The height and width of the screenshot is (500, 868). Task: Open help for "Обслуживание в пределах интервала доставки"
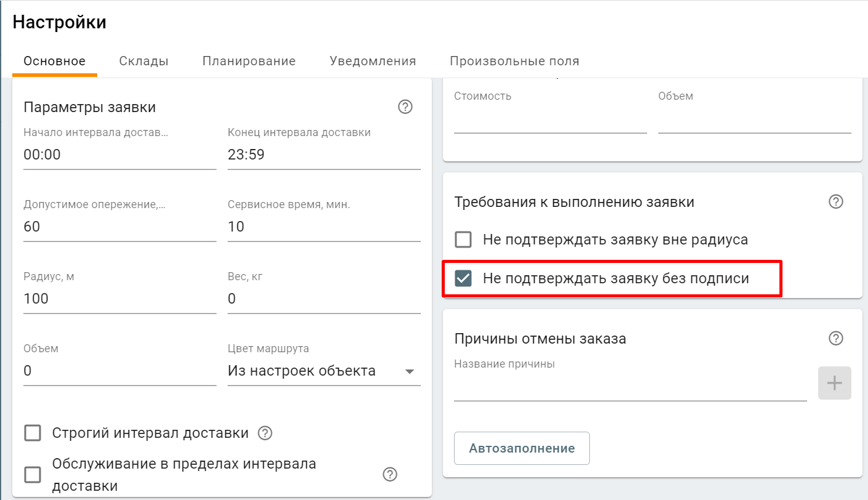(389, 474)
